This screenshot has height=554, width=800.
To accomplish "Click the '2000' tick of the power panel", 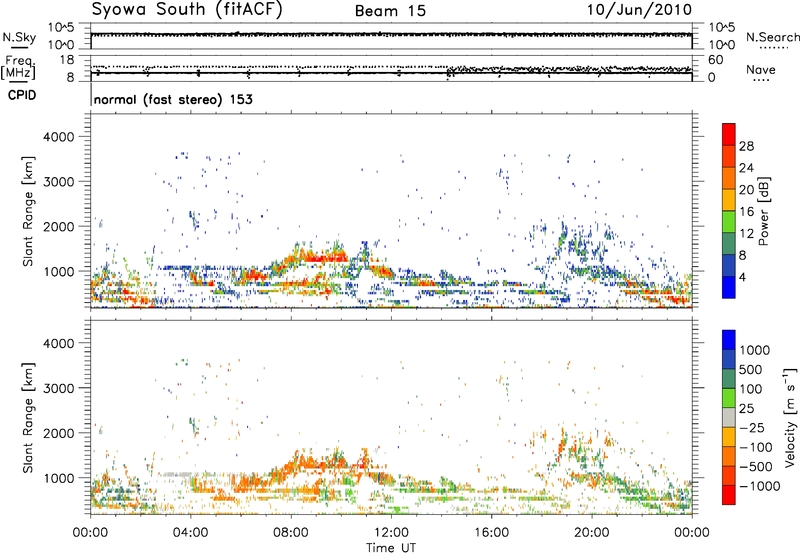I will coord(59,226).
